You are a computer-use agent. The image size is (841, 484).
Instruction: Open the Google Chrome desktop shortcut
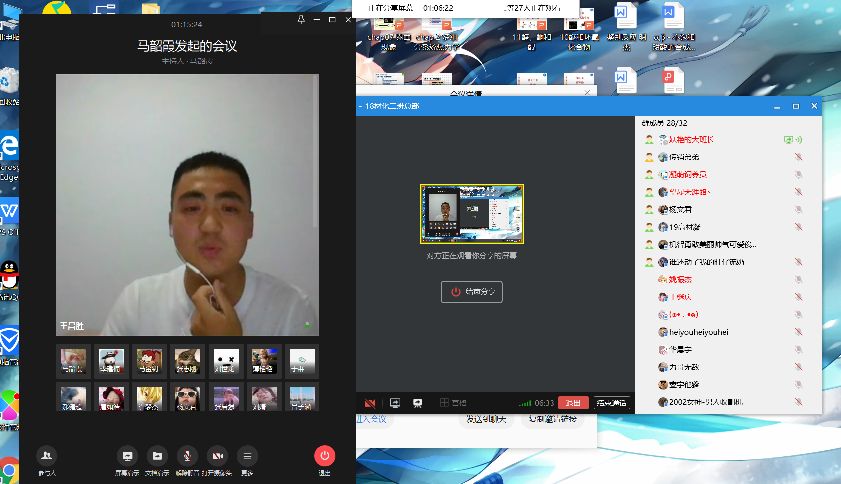9,468
